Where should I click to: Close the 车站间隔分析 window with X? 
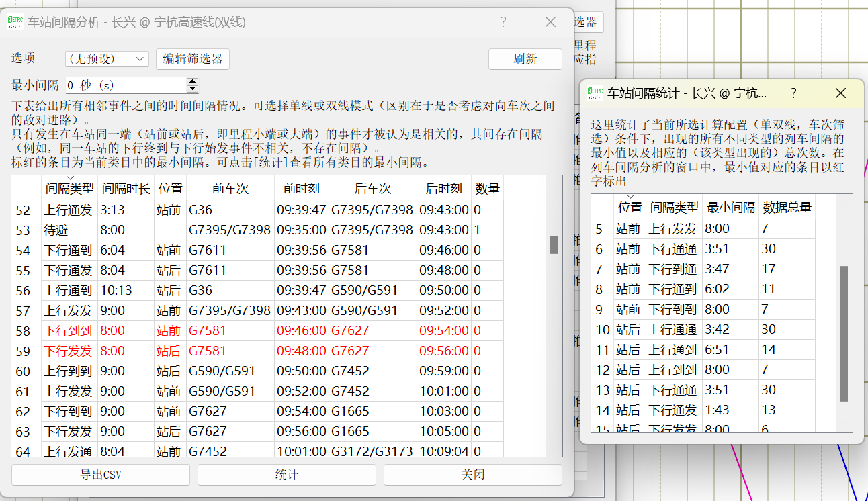(x=550, y=22)
